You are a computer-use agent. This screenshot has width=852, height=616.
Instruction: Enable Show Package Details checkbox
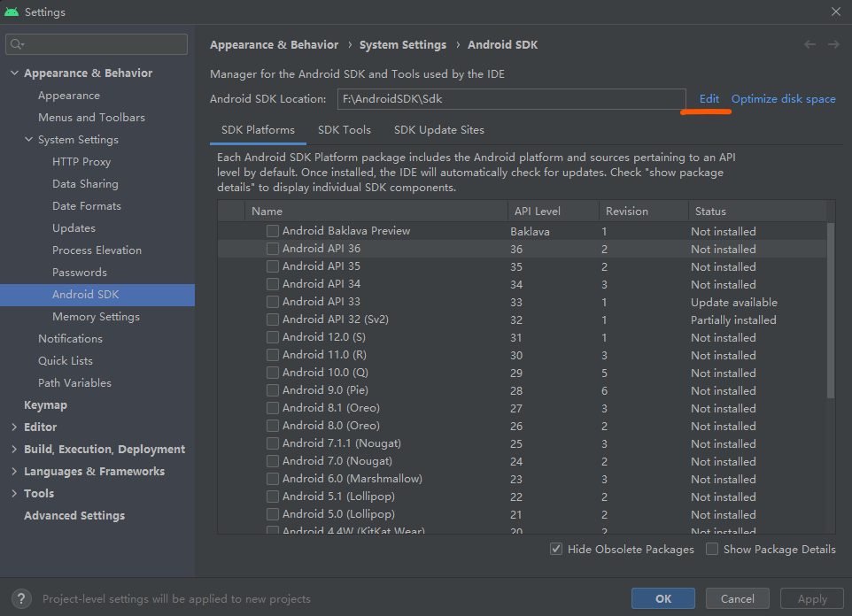[712, 550]
